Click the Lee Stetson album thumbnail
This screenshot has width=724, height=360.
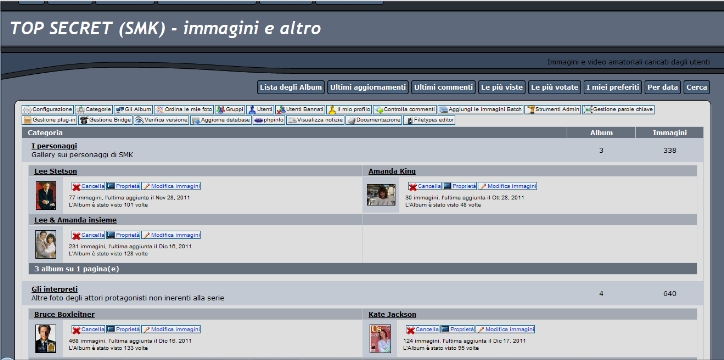46,195
